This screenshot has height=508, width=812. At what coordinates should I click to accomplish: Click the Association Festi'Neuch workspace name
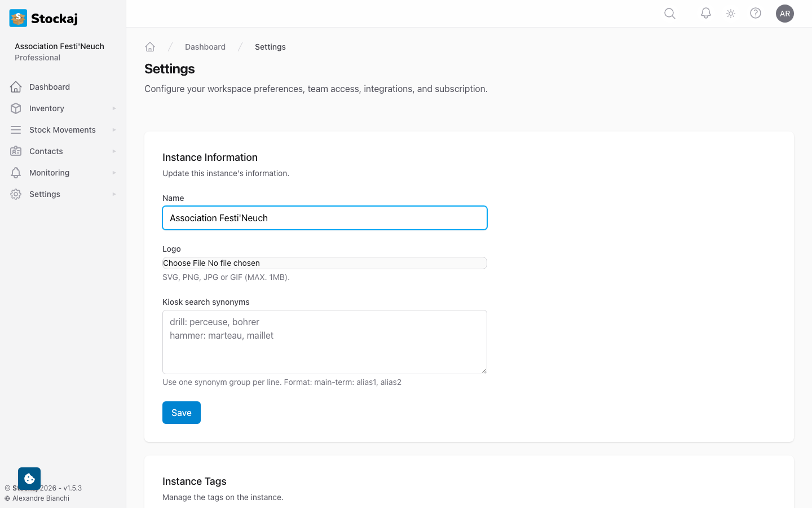(x=59, y=46)
